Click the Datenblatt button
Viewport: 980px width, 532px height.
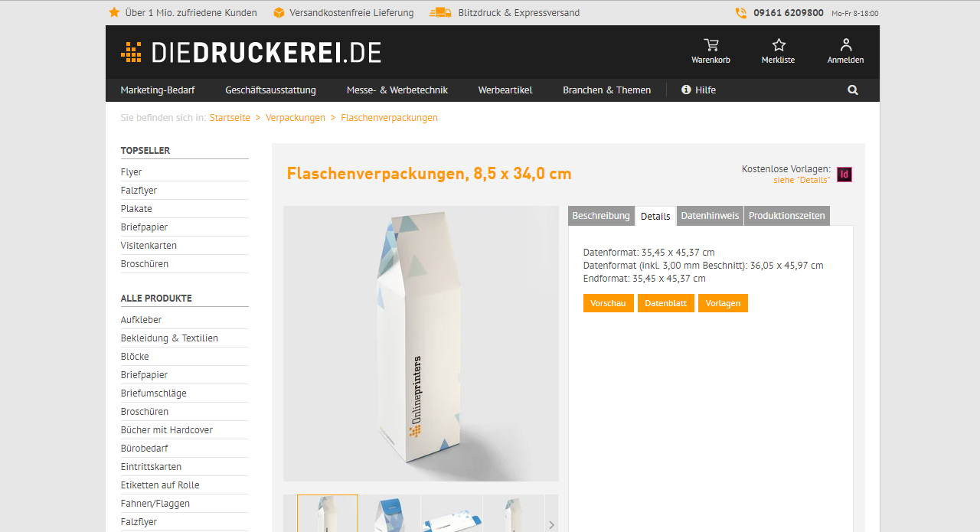point(666,303)
